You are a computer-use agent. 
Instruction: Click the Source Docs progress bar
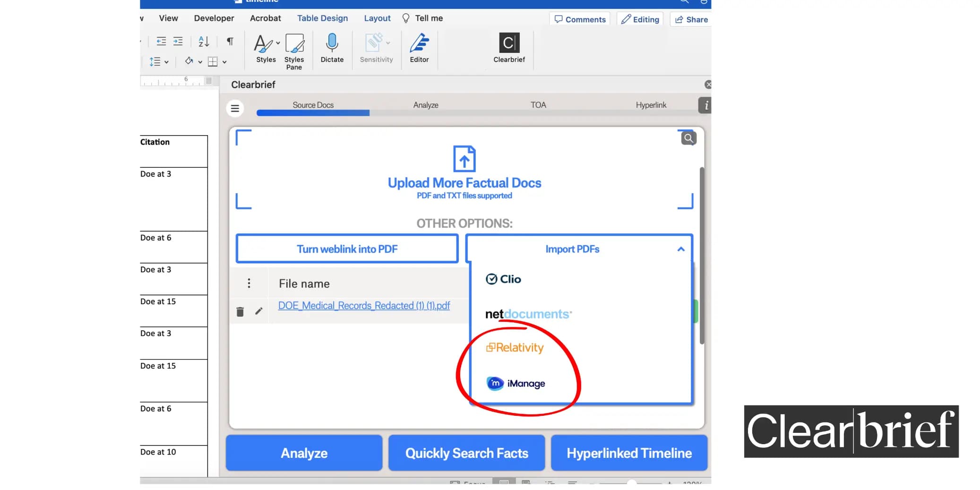[x=312, y=113]
